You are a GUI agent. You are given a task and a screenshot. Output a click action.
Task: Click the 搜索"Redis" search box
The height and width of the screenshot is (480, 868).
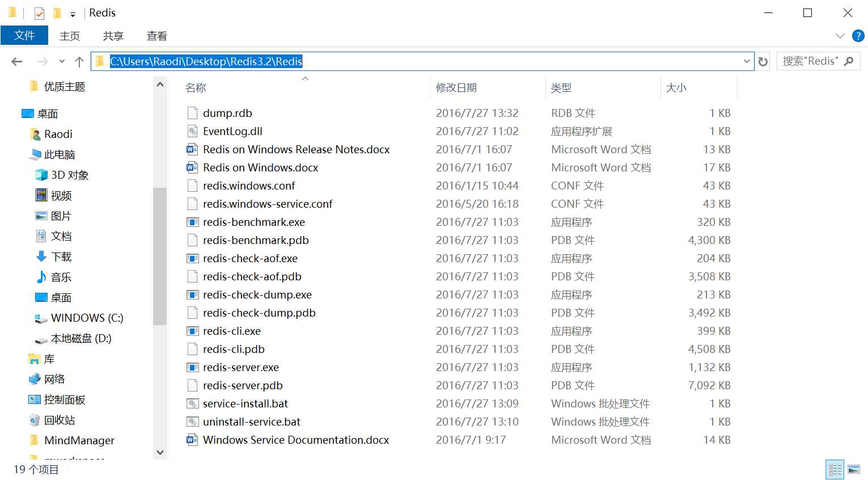(x=819, y=61)
